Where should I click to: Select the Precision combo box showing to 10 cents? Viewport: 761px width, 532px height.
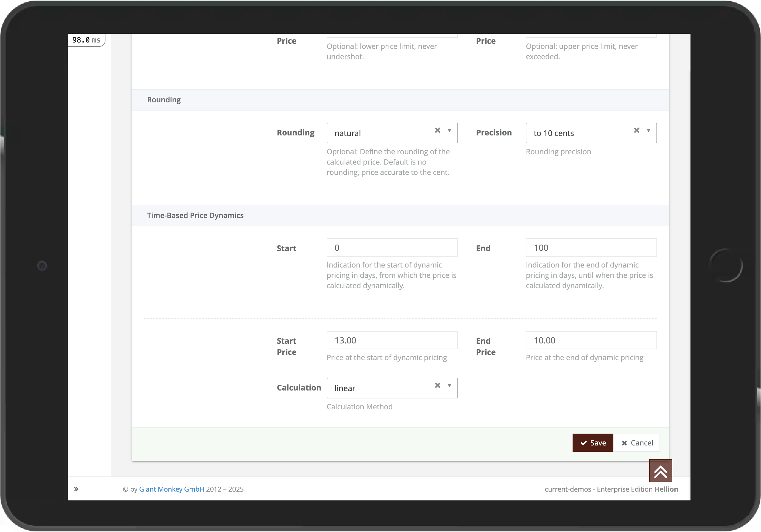(x=591, y=133)
